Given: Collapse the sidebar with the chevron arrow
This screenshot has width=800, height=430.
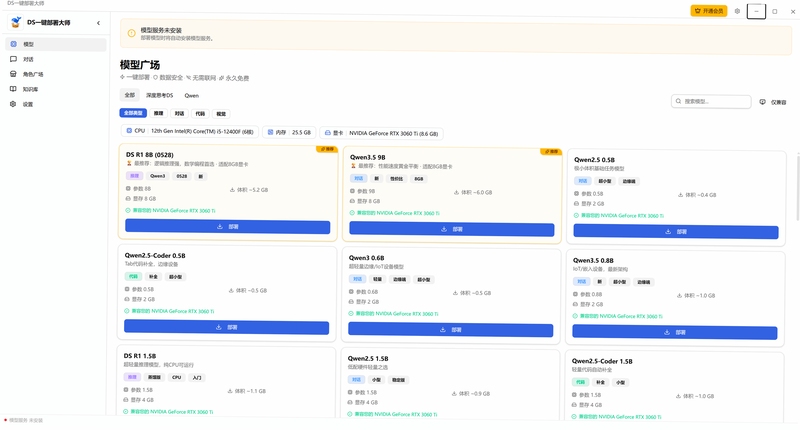Looking at the screenshot, I should coord(98,23).
